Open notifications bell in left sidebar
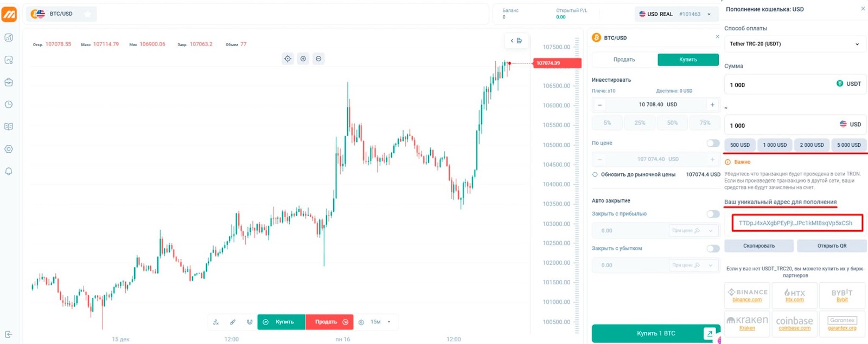The image size is (868, 344). click(x=9, y=171)
